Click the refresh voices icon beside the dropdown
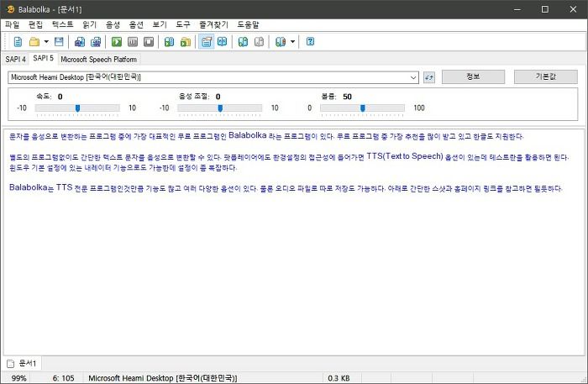 point(429,77)
